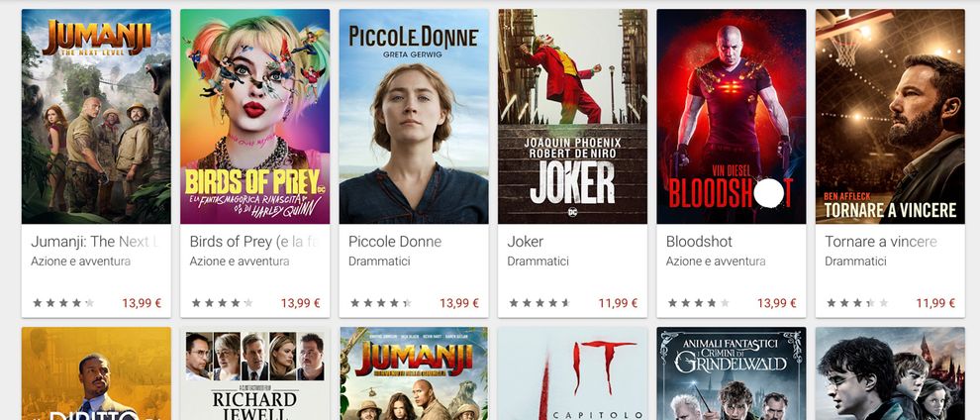Open the Birds of Prey movie poster
The height and width of the screenshot is (420, 980).
tap(255, 116)
